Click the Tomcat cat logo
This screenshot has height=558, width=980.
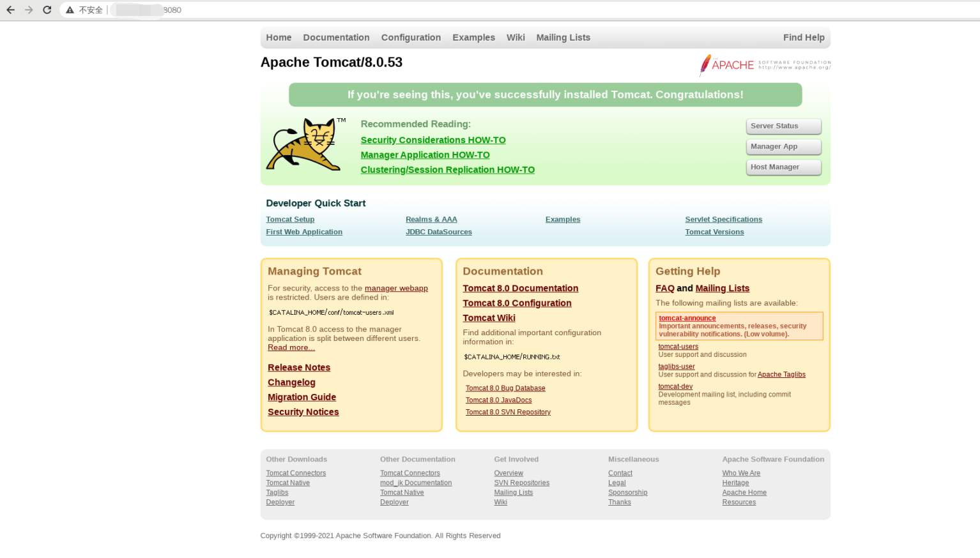(x=304, y=144)
